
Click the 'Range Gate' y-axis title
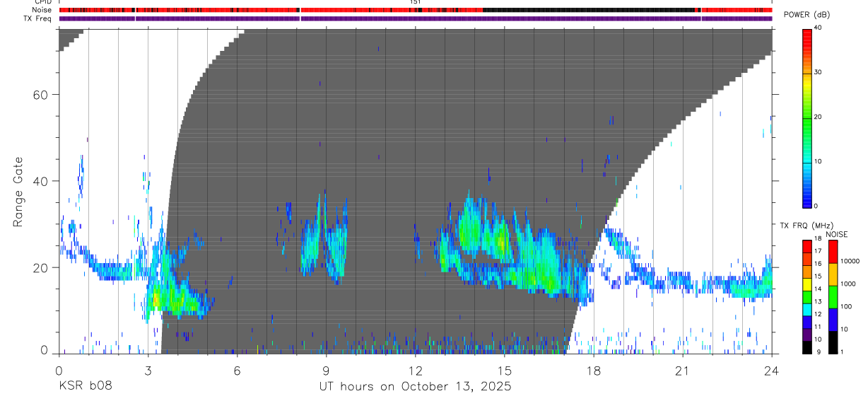(18, 192)
